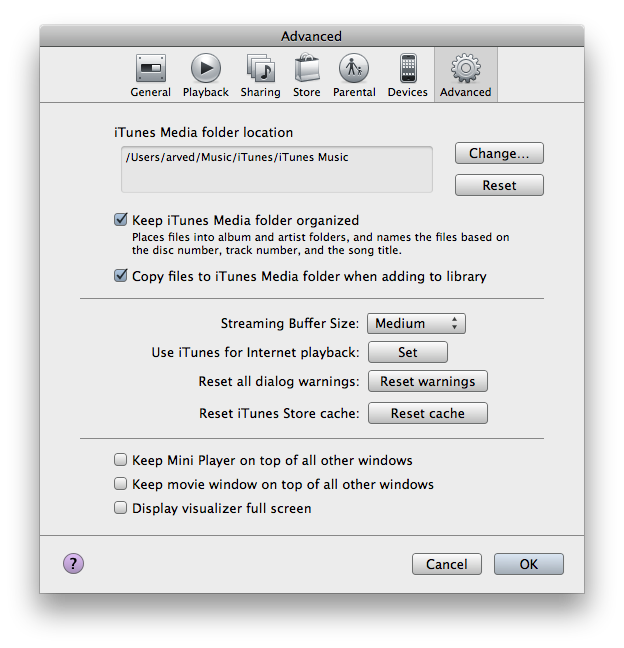Open the General preferences pane
Screen dimensions: 624x648
(x=150, y=76)
